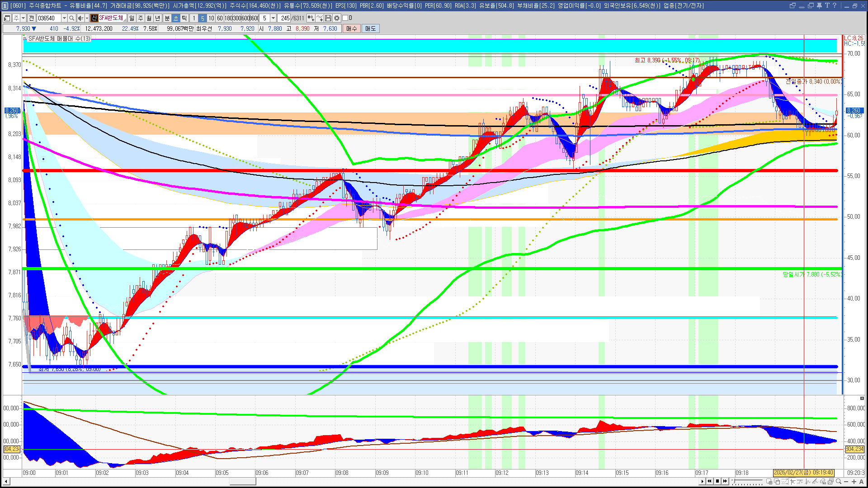Select the 초 (seconds) period toggle

point(176,18)
